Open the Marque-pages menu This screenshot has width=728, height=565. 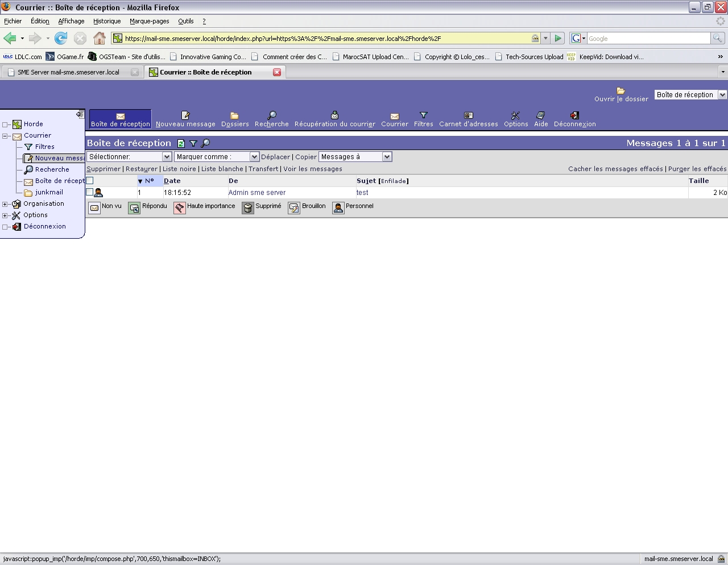click(x=149, y=21)
